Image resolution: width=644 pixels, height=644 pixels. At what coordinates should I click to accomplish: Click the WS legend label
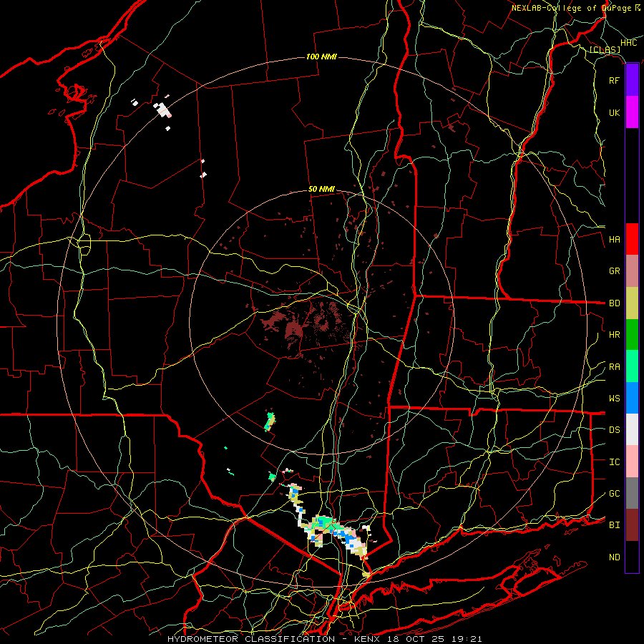[614, 399]
